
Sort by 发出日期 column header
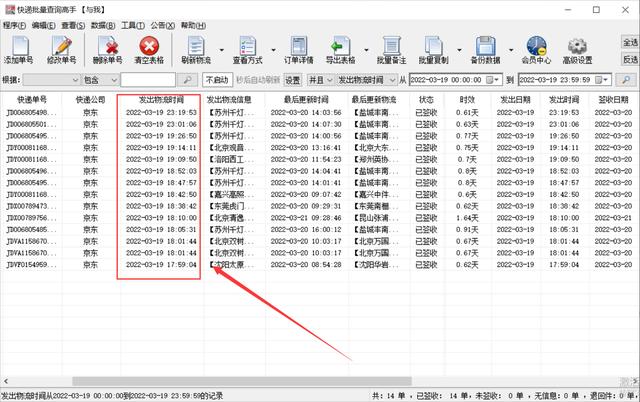[x=515, y=100]
